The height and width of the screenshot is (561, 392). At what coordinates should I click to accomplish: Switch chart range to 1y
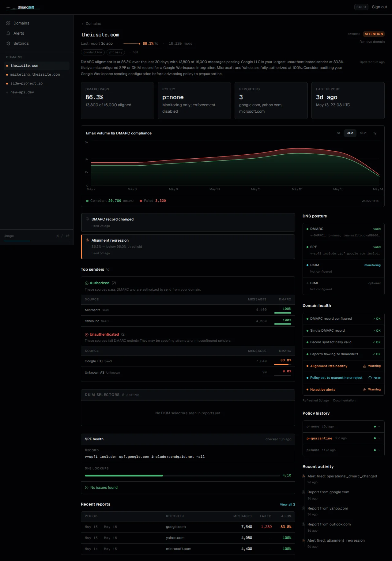coord(375,133)
